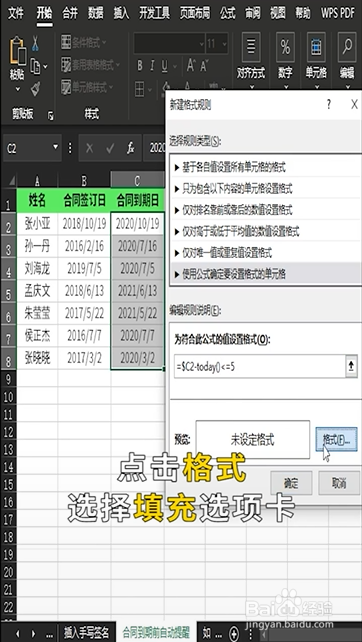
Task: Select rule 仅对唯一值或重复值设置格式
Action: point(265,253)
